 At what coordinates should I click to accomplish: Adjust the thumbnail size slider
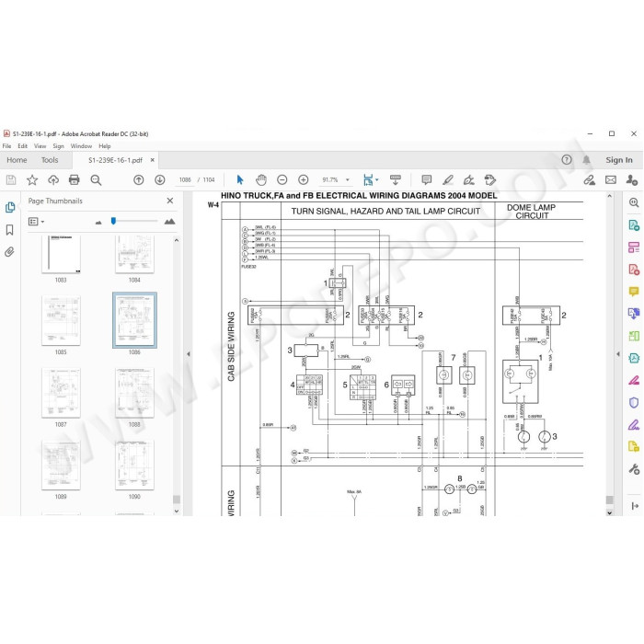(113, 221)
